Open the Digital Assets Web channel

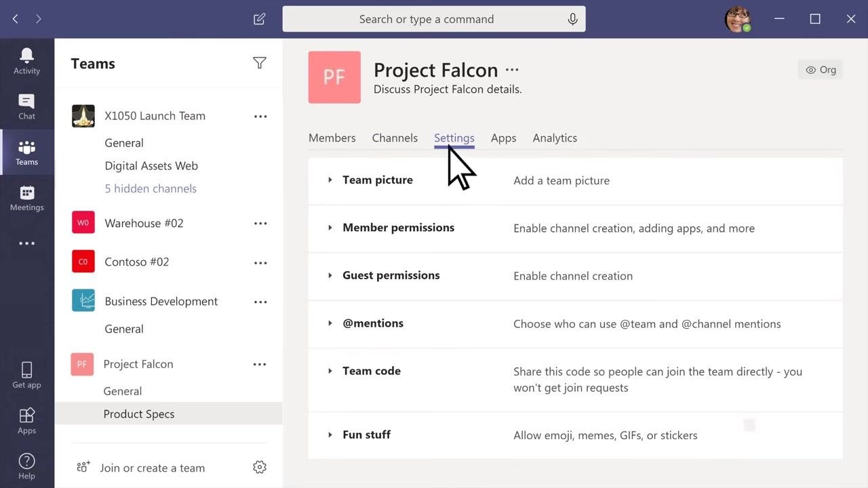coord(151,165)
